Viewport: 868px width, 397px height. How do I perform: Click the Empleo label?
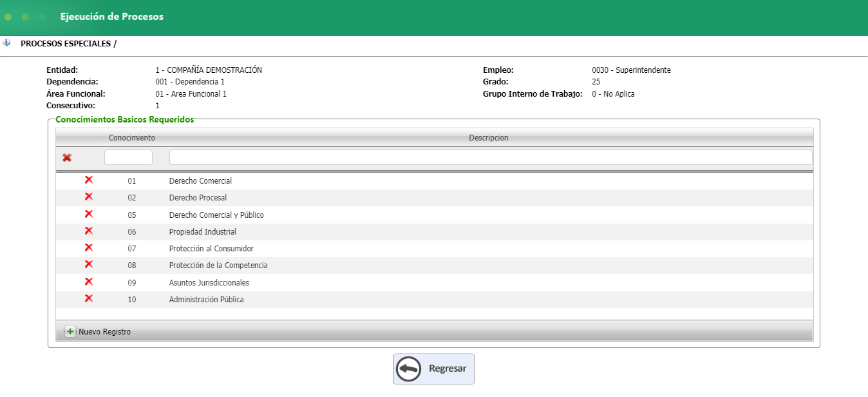pos(498,70)
